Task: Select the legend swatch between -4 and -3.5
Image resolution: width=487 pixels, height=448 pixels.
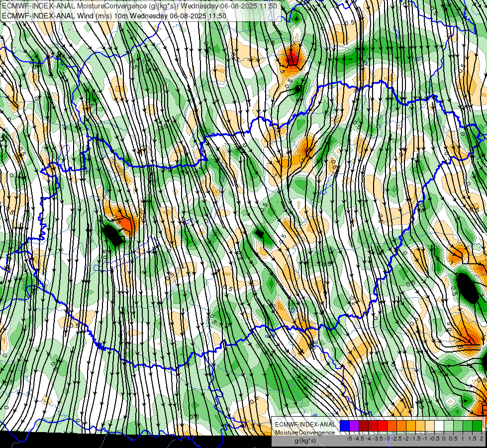Action: point(373,426)
